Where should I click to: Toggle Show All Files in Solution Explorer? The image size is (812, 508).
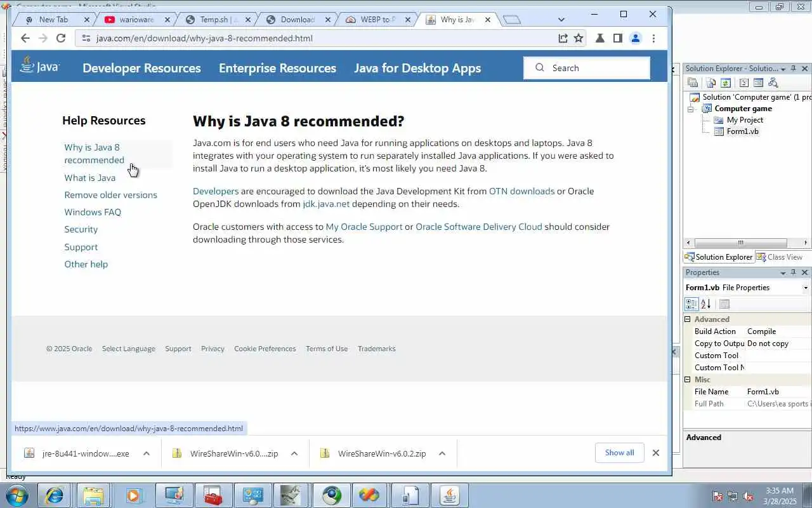pyautogui.click(x=711, y=83)
